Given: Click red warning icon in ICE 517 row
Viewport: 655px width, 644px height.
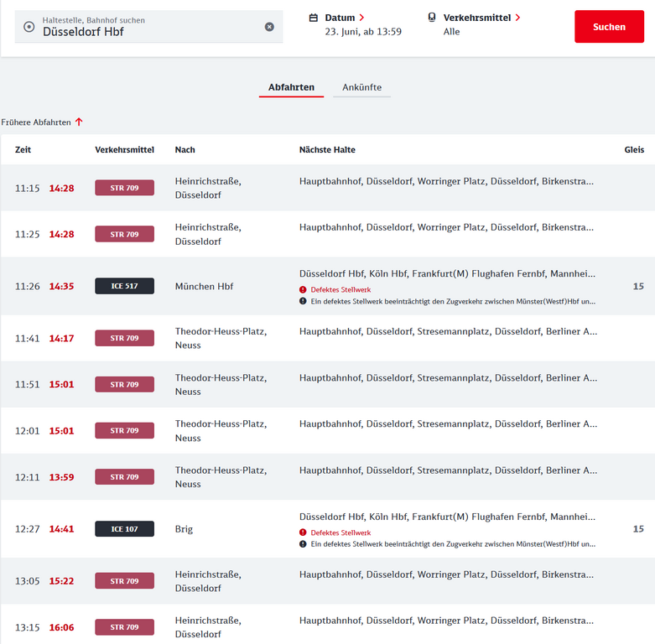Looking at the screenshot, I should pos(303,289).
